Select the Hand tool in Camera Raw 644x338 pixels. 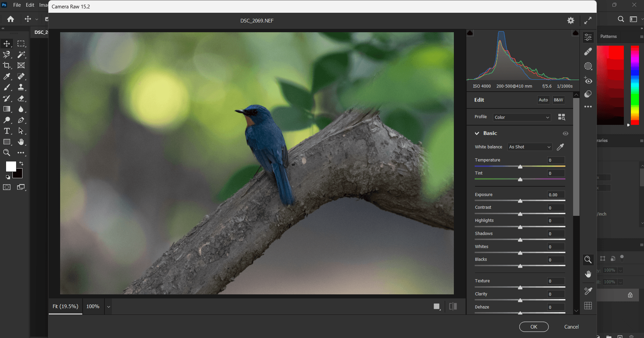point(588,274)
